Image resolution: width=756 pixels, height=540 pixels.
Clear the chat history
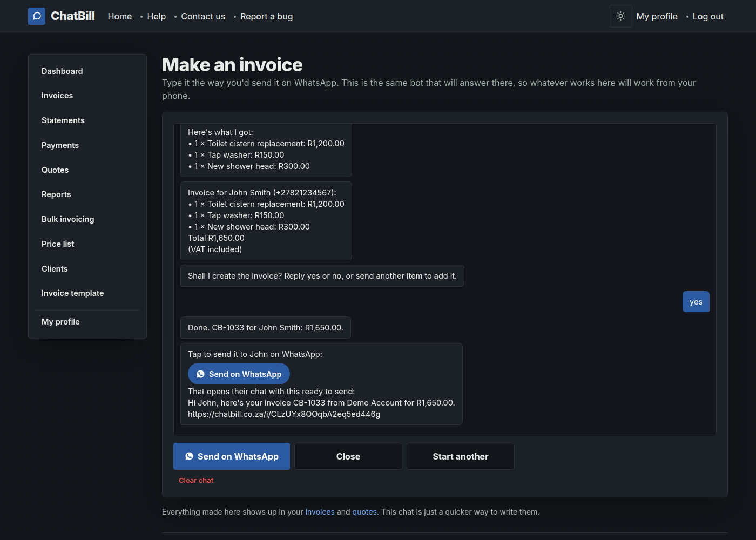(x=196, y=481)
